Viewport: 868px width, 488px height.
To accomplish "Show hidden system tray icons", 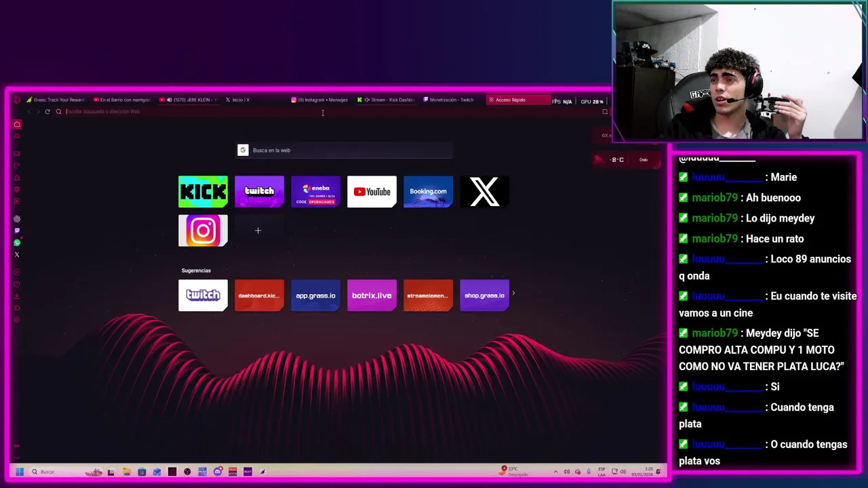I will [555, 472].
